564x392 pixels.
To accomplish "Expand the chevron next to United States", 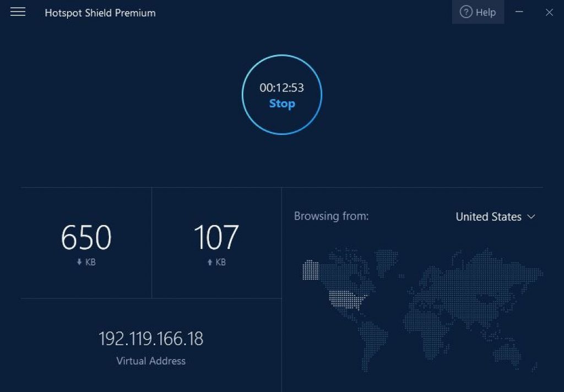I will [x=531, y=217].
